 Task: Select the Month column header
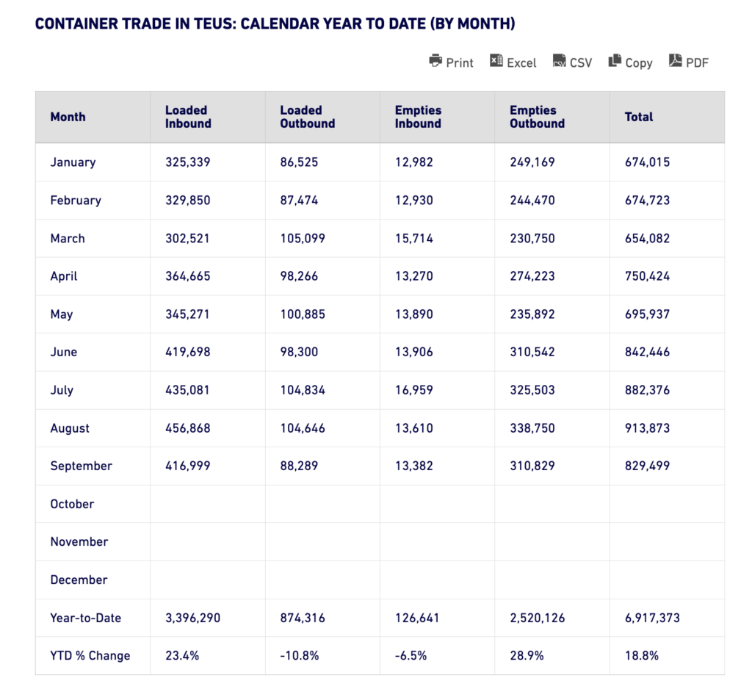click(68, 117)
